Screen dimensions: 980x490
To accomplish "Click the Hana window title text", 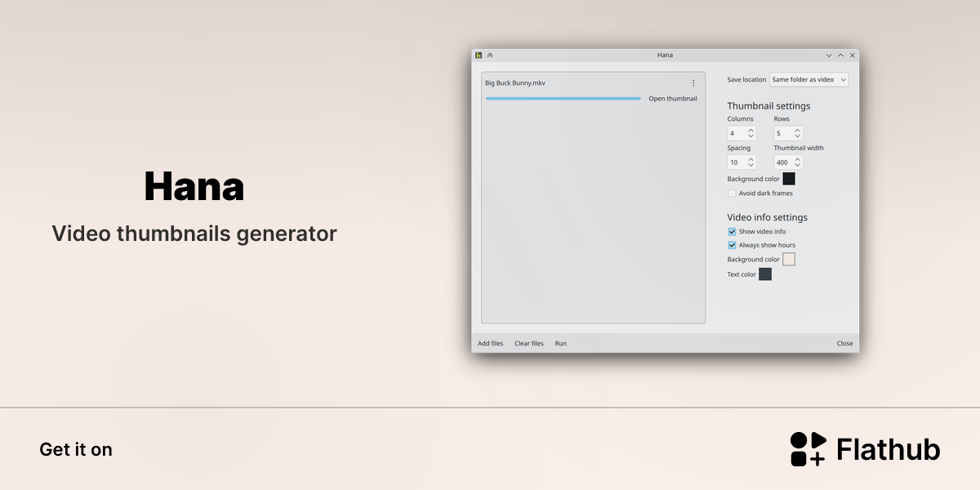I will (x=665, y=56).
